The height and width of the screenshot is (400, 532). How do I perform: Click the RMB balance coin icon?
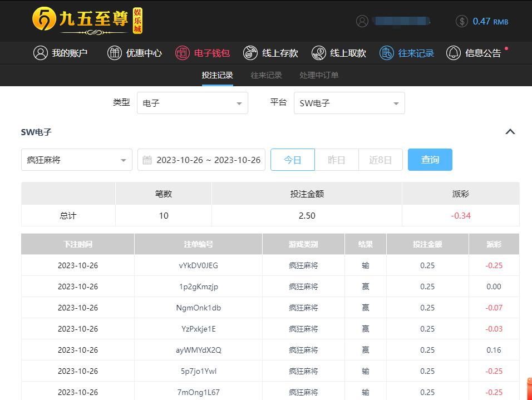point(461,21)
